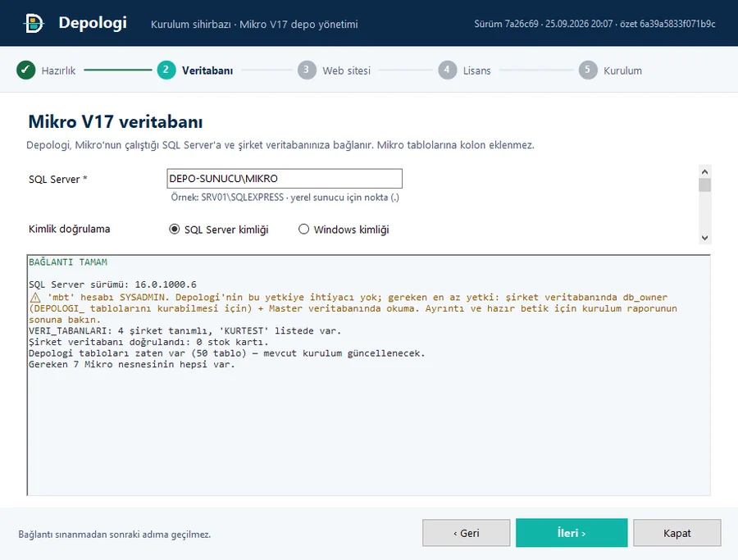This screenshot has width=738, height=560.
Task: Open the Web sitesi step label
Action: click(346, 71)
